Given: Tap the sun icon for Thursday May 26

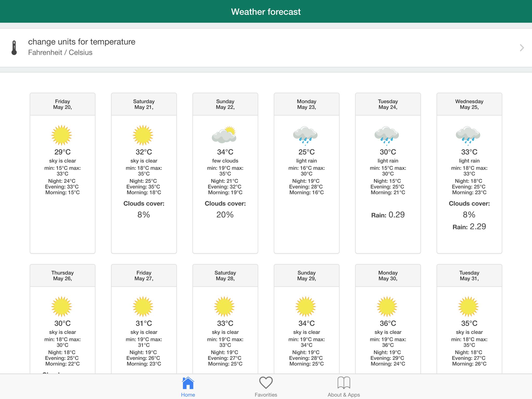Looking at the screenshot, I should tap(62, 307).
